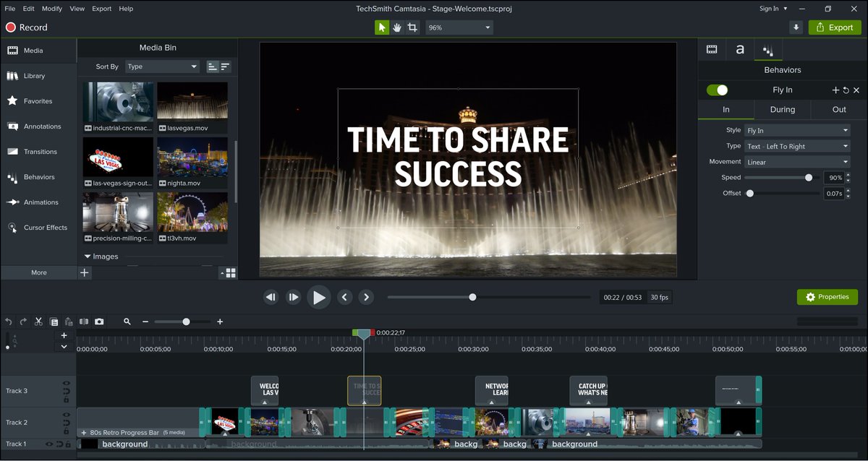Screen dimensions: 868x461
Task: Open the Type Text - Left To Right dropdown
Action: (797, 146)
